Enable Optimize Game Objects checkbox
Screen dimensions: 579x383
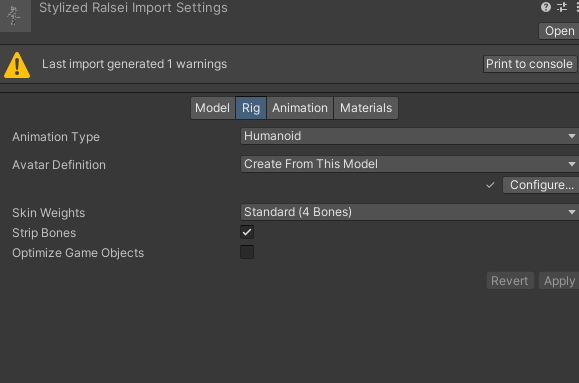click(247, 252)
